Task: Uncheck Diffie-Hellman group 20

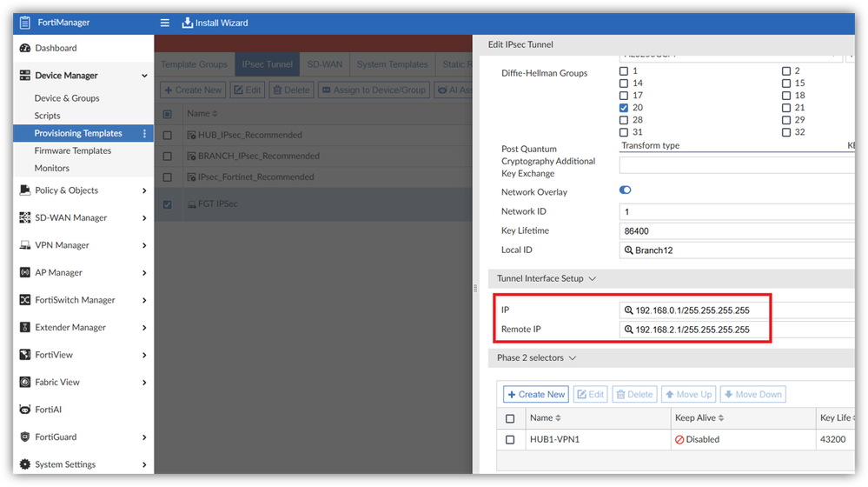Action: 624,108
